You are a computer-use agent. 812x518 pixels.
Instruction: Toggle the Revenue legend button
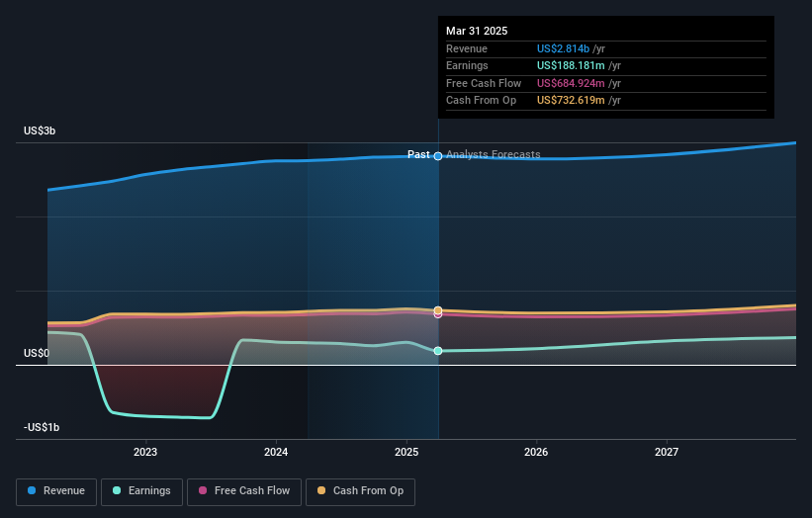(56, 491)
